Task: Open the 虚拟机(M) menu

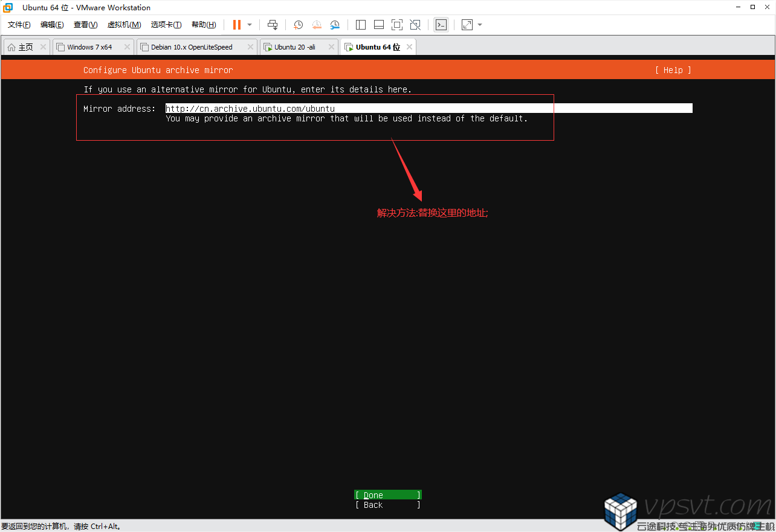Action: (124, 25)
